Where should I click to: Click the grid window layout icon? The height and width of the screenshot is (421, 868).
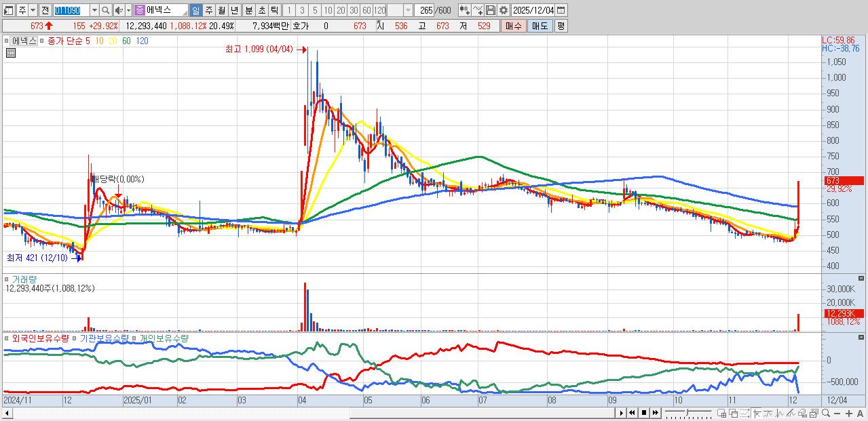pos(721,414)
